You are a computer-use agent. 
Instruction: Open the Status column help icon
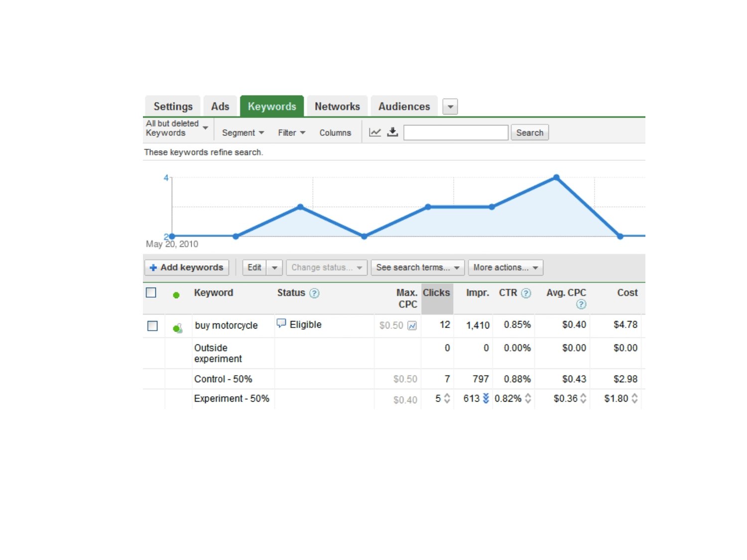[x=314, y=293]
